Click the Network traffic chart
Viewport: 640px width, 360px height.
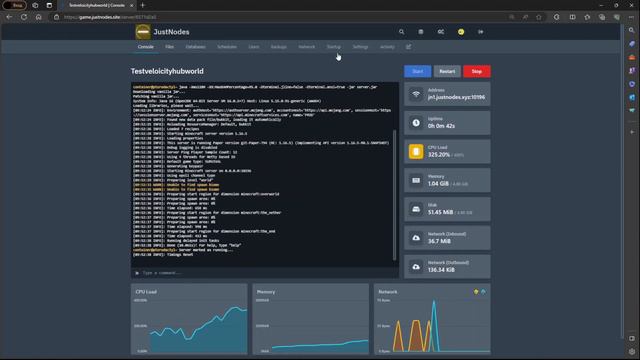432,319
